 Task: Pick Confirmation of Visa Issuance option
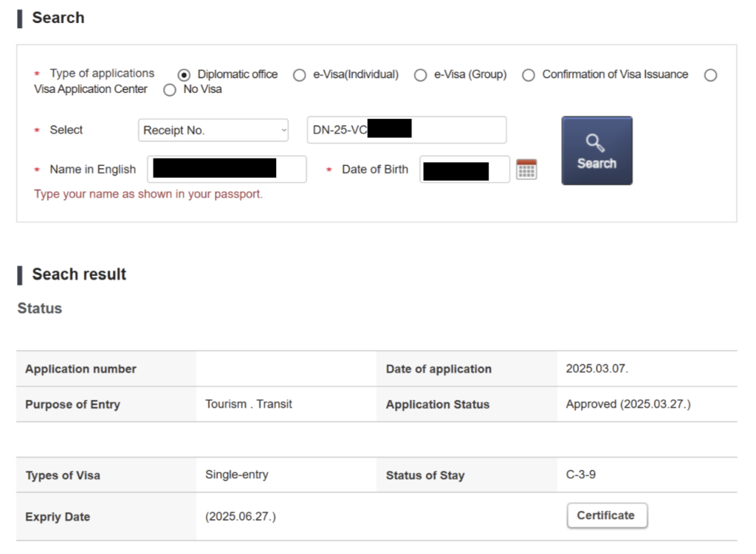(529, 75)
